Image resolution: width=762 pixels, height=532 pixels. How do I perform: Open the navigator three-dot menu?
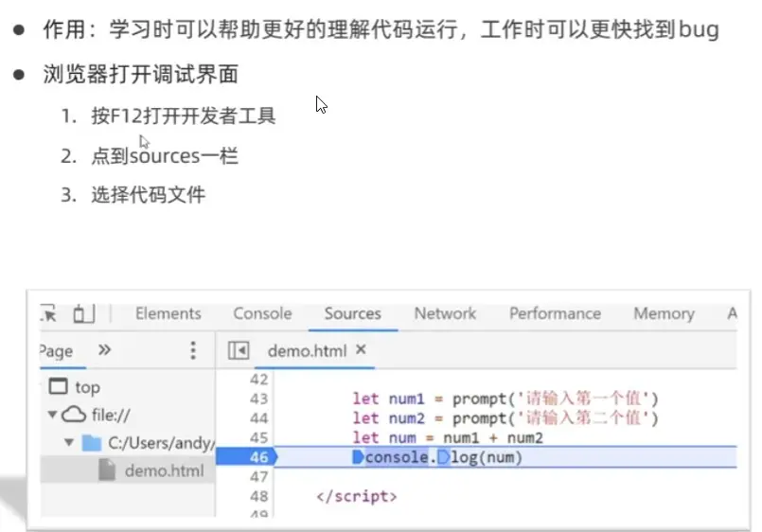pos(193,350)
